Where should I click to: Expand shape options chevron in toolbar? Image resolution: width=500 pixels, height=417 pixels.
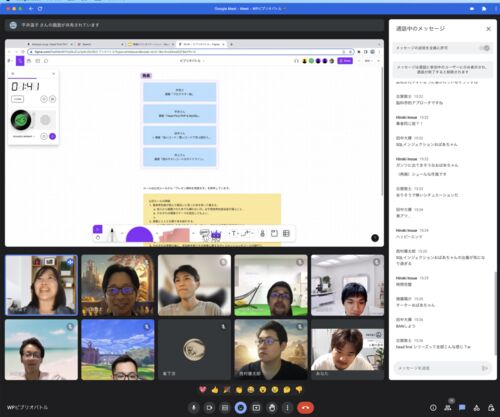tap(156, 233)
